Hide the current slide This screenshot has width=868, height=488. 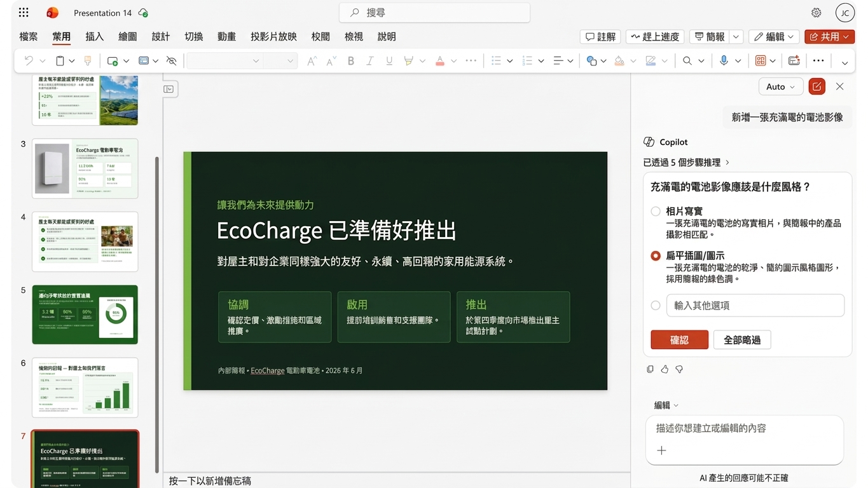[172, 61]
